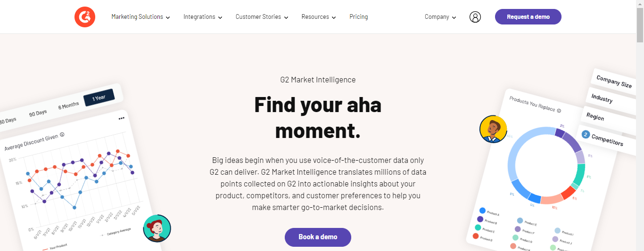Image resolution: width=644 pixels, height=251 pixels.
Task: Click the info icon beside Average Discount Given
Action: point(62,135)
